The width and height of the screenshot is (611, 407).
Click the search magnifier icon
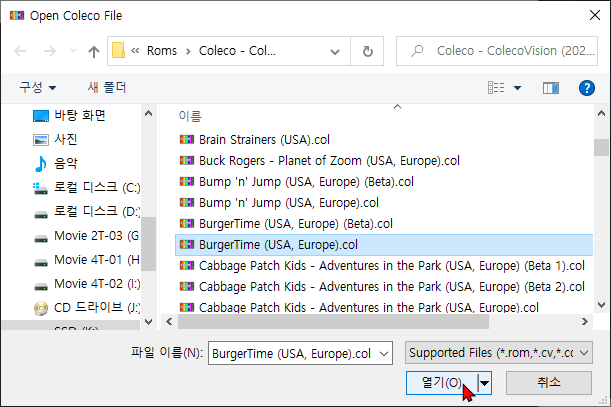pos(417,51)
